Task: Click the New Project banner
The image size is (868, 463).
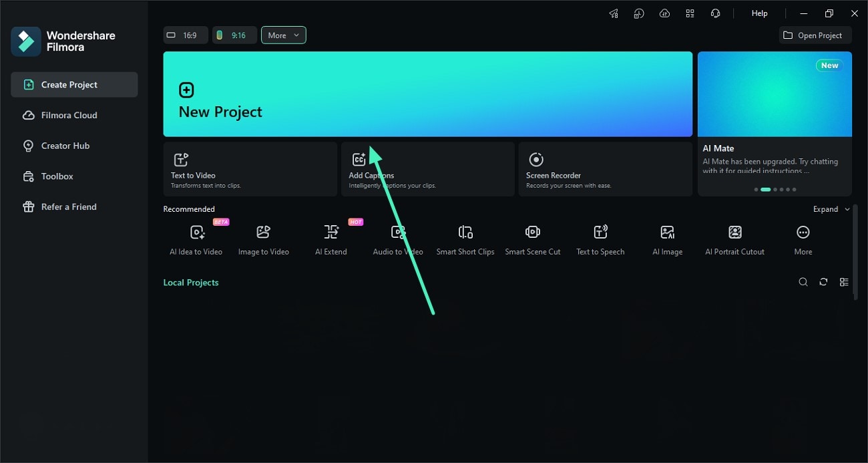Action: pyautogui.click(x=427, y=94)
